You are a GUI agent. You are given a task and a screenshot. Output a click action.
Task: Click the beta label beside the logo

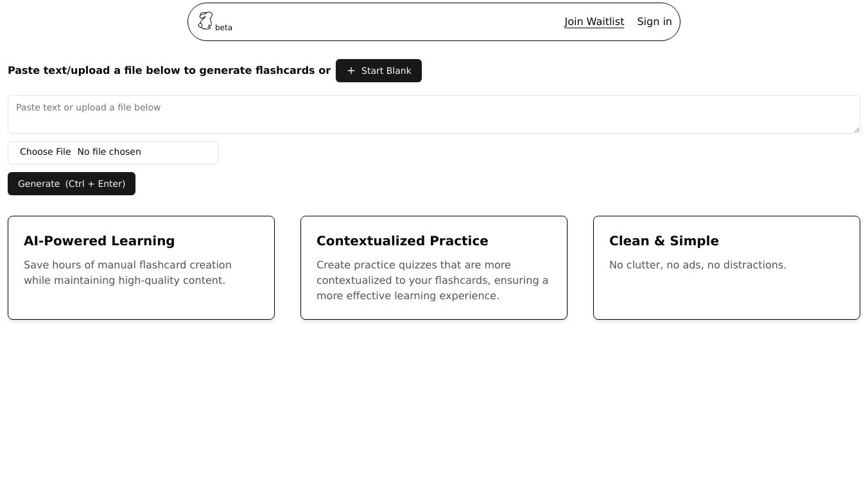point(223,28)
